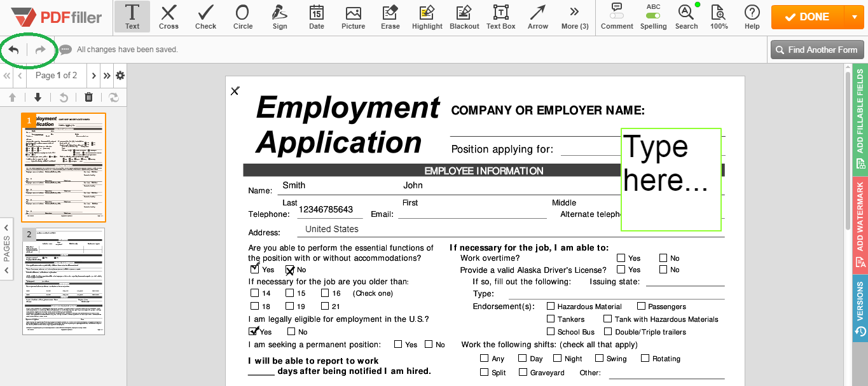Expand the More (3) tools menu
Viewport: 868px width, 386px height.
575,17
